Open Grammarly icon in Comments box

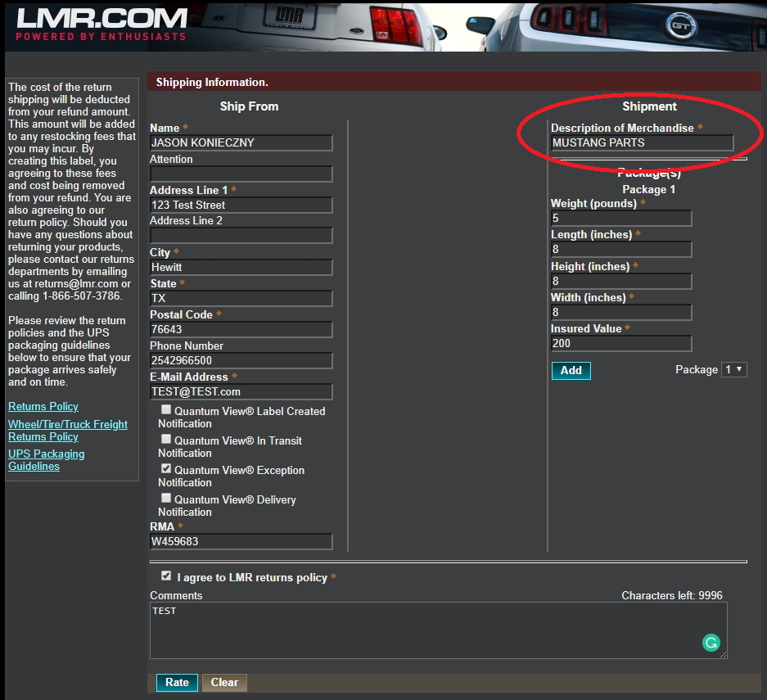click(x=711, y=643)
